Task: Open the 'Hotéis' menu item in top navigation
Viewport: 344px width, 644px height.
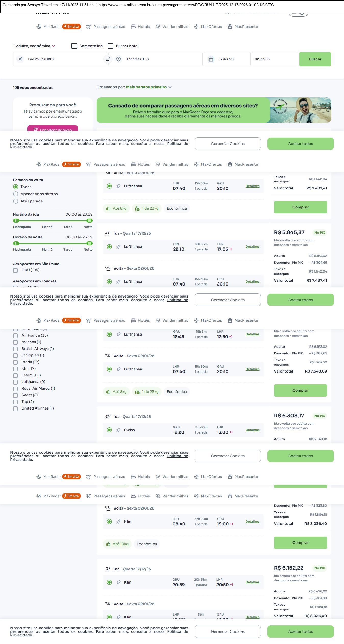Action: [x=141, y=27]
